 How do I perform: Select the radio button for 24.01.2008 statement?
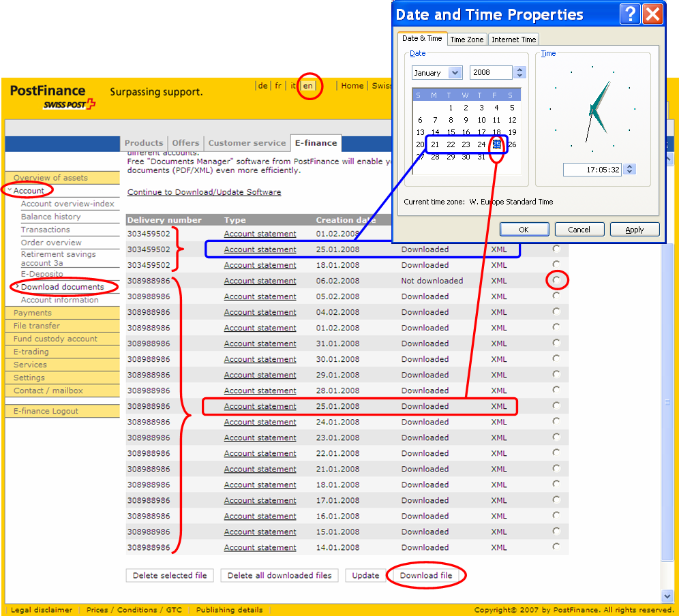tap(556, 421)
